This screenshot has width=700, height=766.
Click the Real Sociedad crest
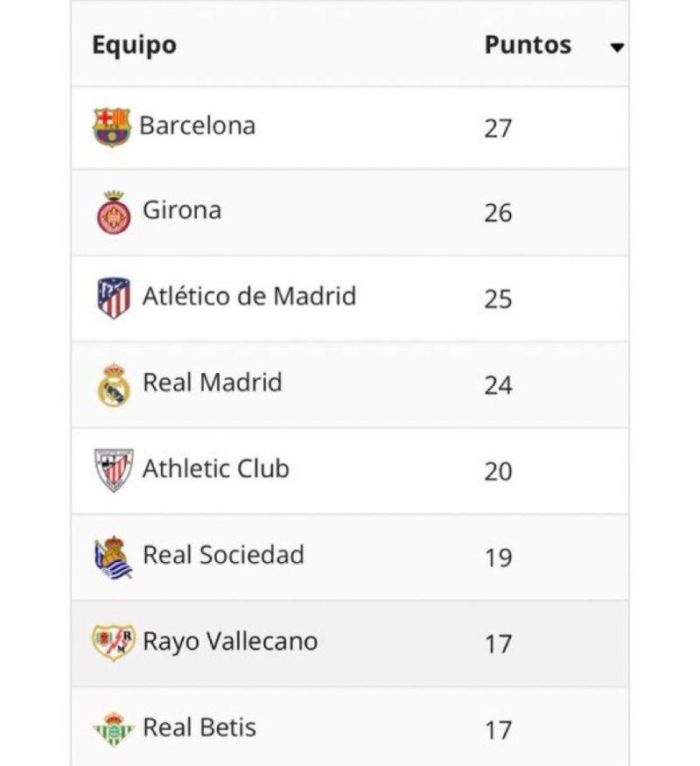tap(114, 557)
